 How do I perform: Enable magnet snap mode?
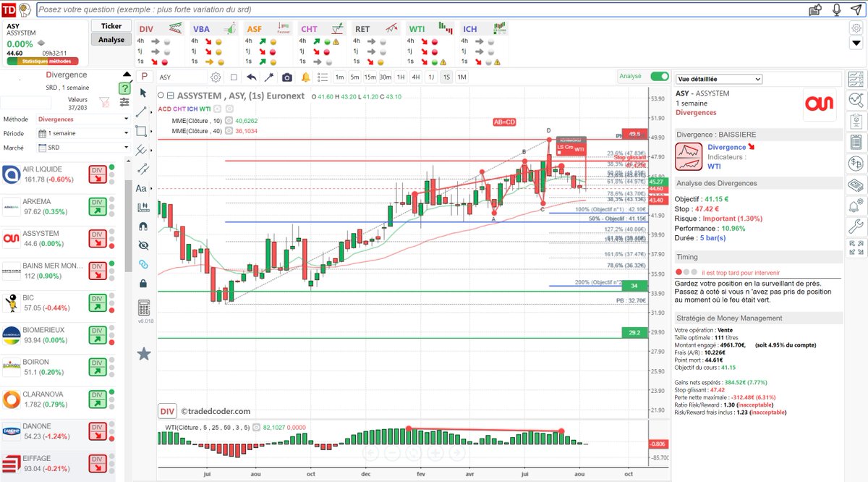tap(143, 226)
